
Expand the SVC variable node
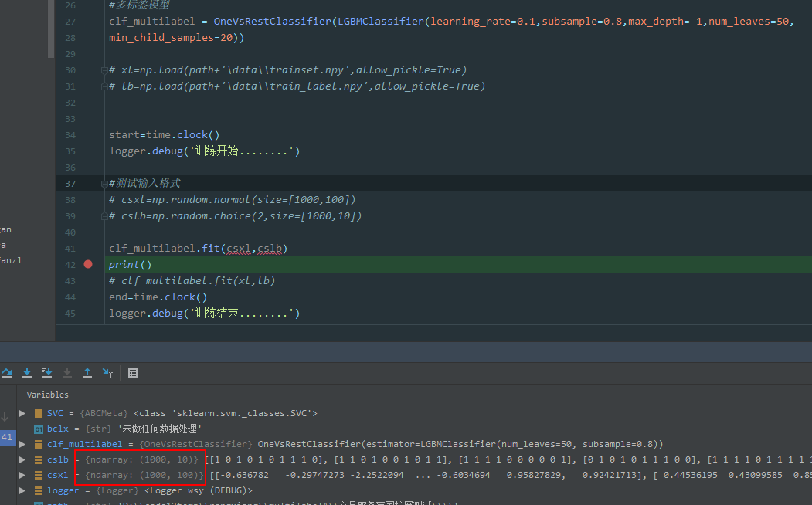(22, 413)
